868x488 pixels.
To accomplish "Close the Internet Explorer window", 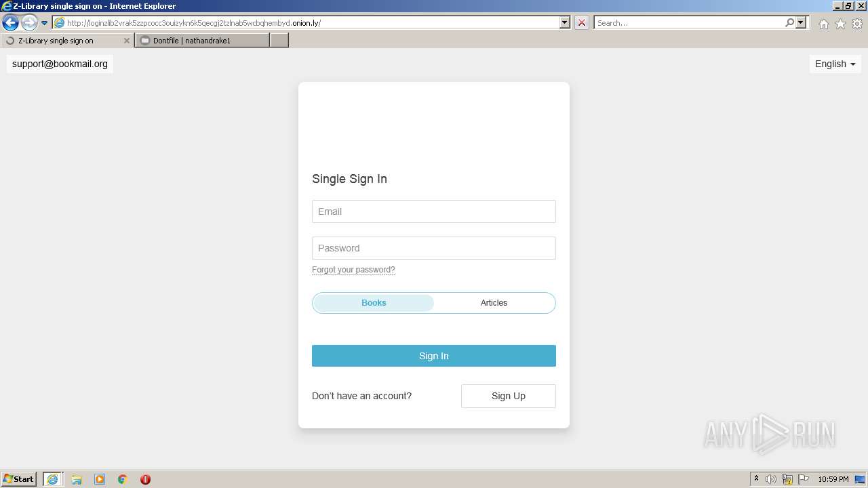I will 861,6.
